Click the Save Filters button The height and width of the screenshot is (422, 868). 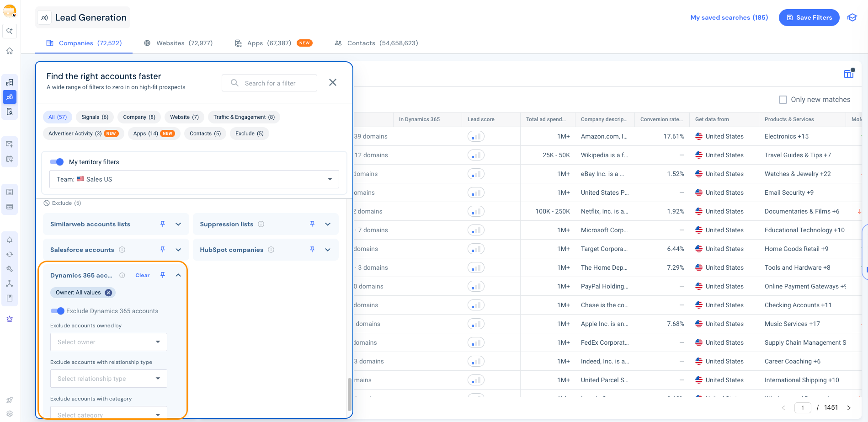tap(809, 17)
